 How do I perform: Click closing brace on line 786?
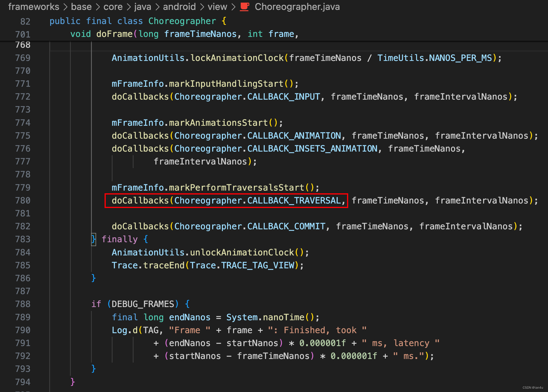tap(93, 278)
